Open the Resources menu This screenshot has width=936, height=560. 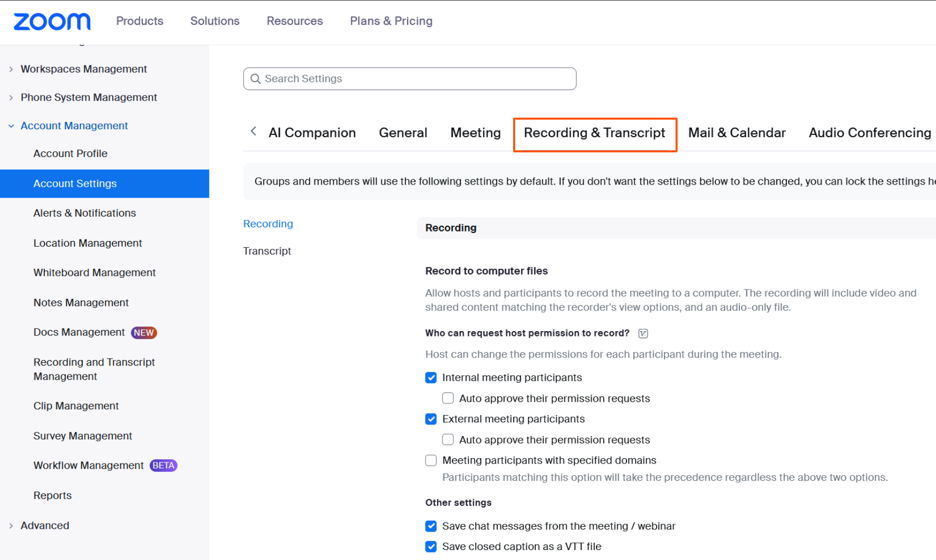(x=295, y=21)
